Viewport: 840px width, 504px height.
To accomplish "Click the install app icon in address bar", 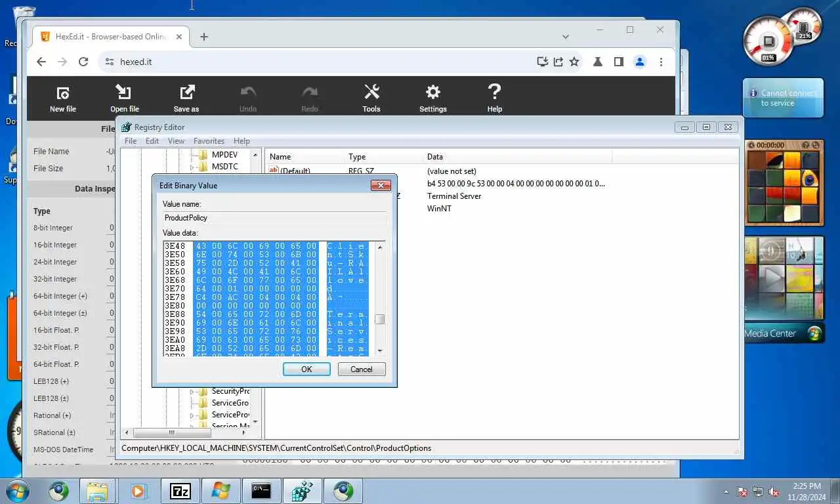I will click(543, 62).
